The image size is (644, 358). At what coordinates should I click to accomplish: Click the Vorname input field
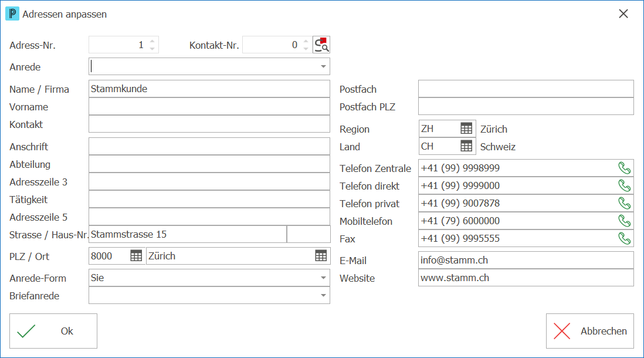click(209, 106)
